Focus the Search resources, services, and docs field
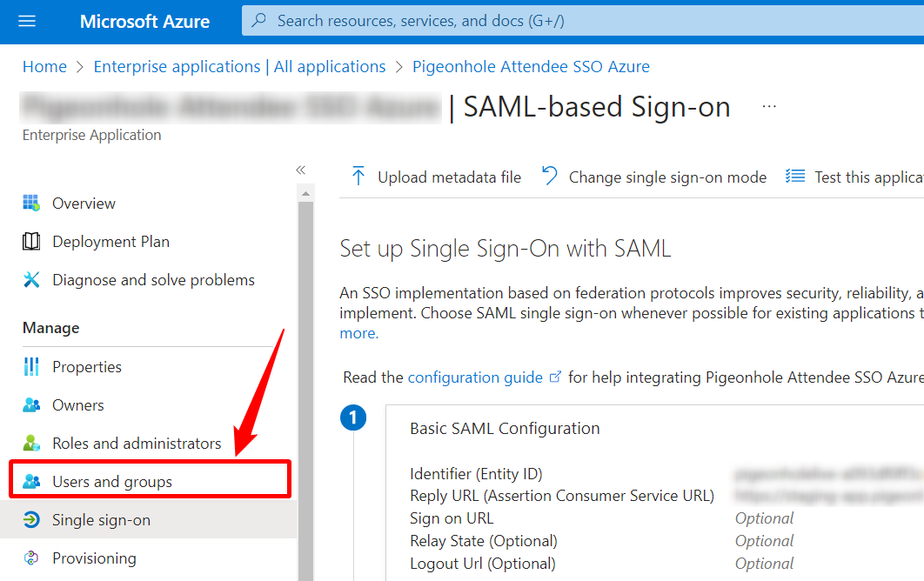This screenshot has height=581, width=924. point(583,21)
